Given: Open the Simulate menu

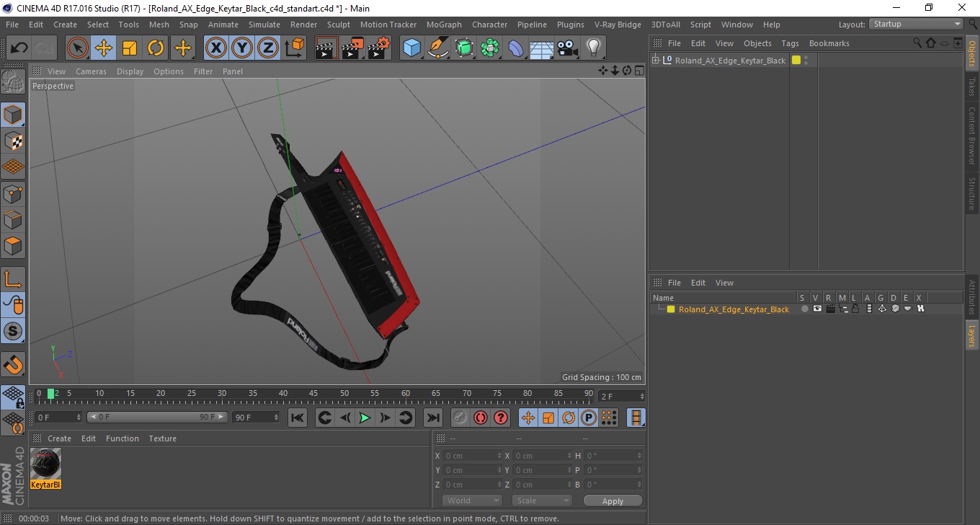Looking at the screenshot, I should point(264,25).
